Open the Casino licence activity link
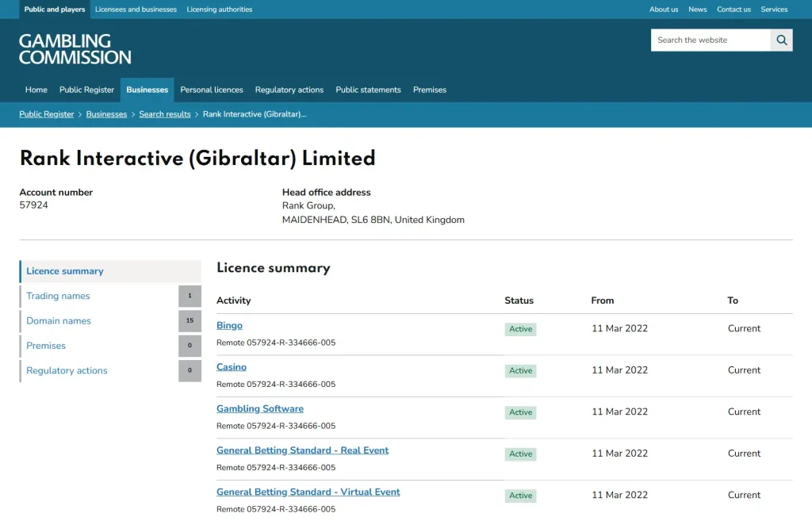The image size is (812, 521). click(x=232, y=366)
